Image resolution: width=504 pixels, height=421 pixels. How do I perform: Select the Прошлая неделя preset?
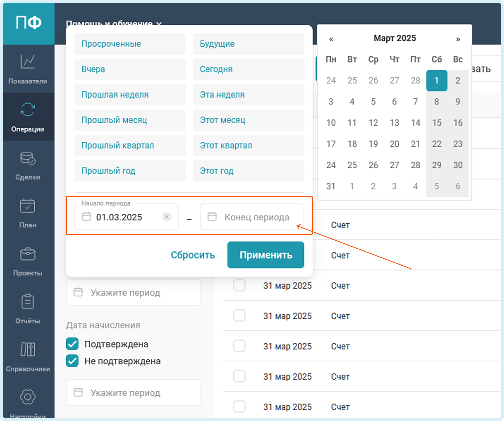130,95
